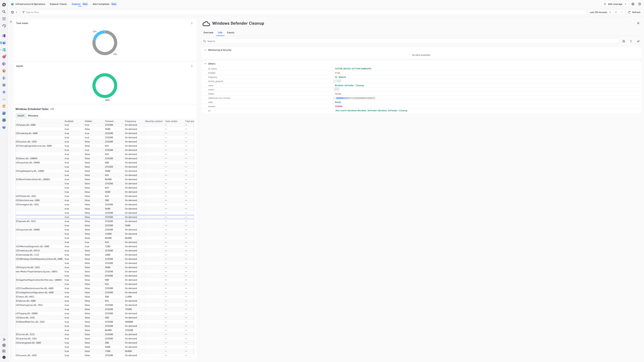
Task: Click the Hidden column header
Action: pyautogui.click(x=89, y=121)
